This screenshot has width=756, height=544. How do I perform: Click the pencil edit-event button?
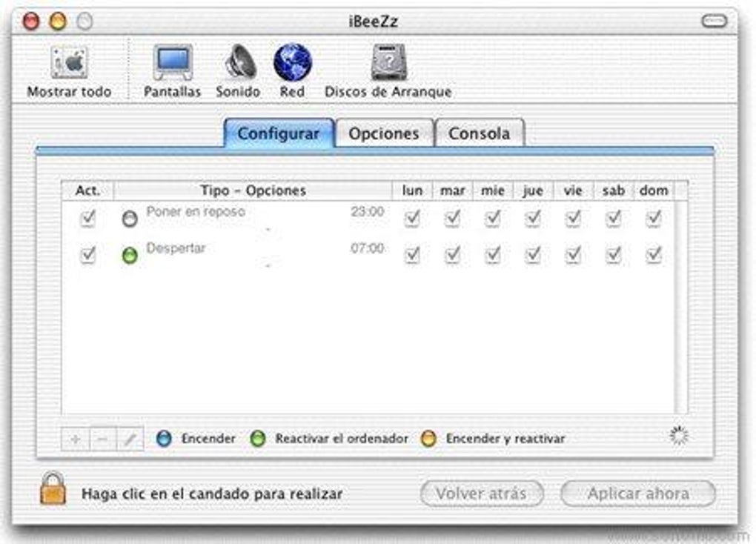[x=130, y=439]
